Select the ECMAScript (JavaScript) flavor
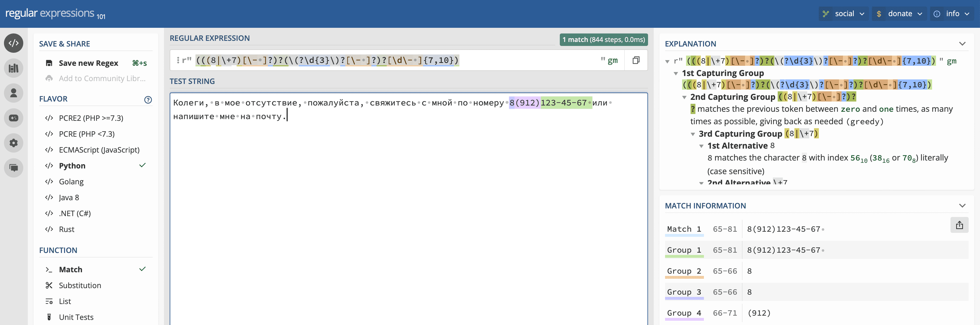This screenshot has width=980, height=325. coord(99,150)
